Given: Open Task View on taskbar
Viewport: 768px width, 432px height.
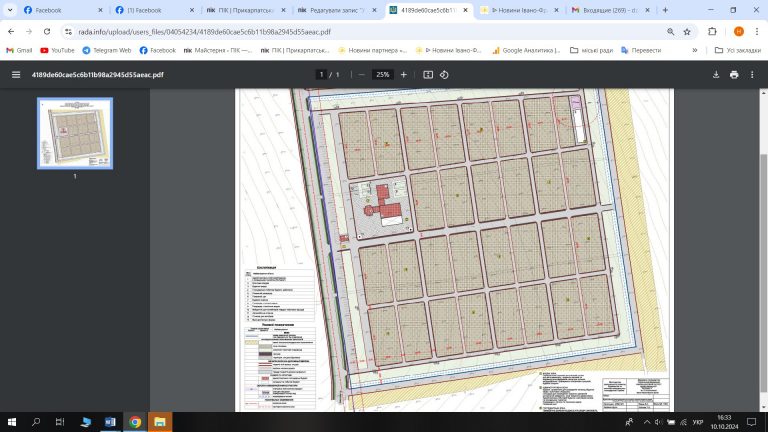Looking at the screenshot, I should 60,422.
